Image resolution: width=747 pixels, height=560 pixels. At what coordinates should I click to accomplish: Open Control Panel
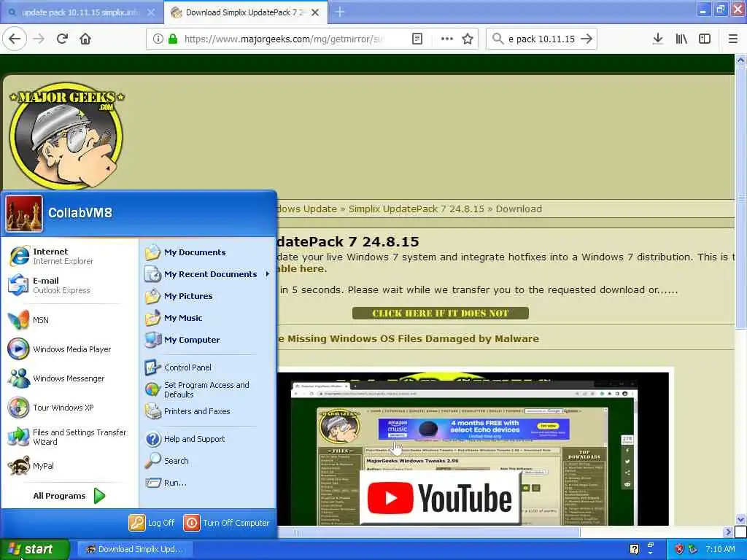click(208, 367)
